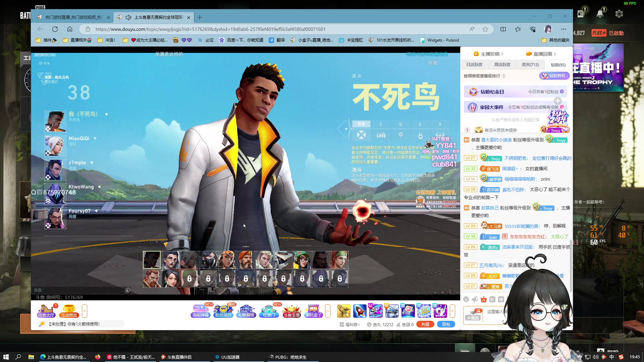Toggle the 粉 fan badge display in chat
The image size is (644, 362).
pyautogui.click(x=492, y=299)
